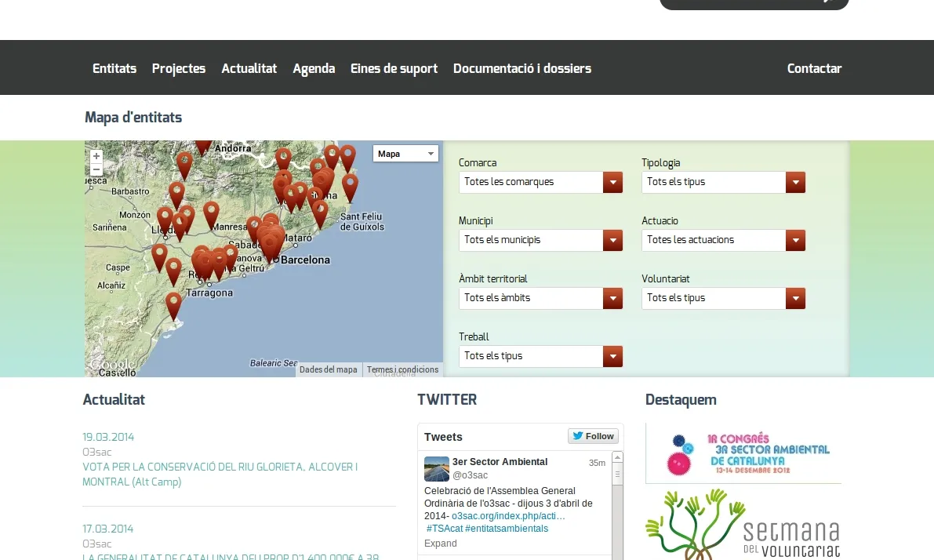
Task: Open the Projectes menu item
Action: 179,68
